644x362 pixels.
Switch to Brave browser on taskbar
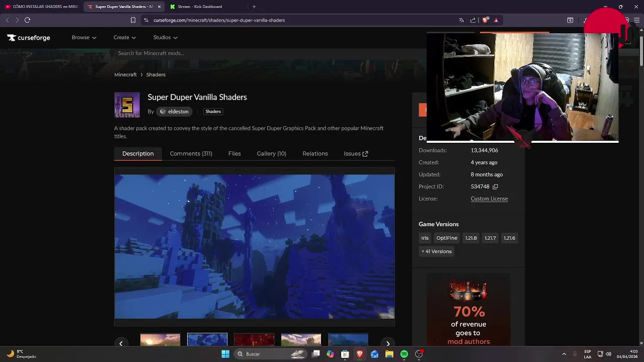coord(360,354)
